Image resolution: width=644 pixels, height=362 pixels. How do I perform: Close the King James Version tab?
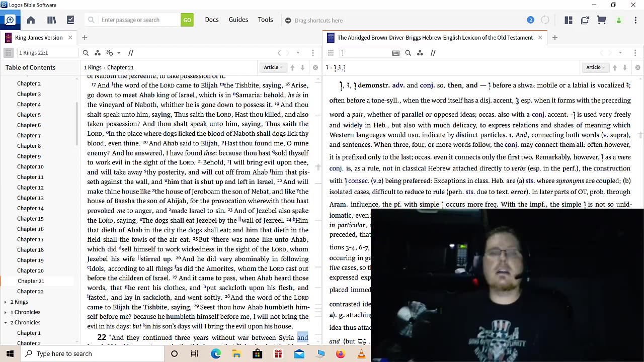tap(70, 38)
